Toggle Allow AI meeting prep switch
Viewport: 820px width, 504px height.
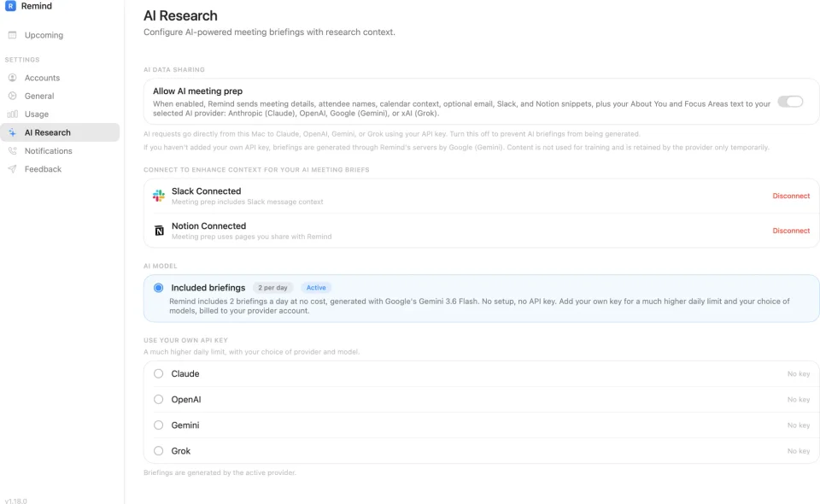(x=790, y=102)
